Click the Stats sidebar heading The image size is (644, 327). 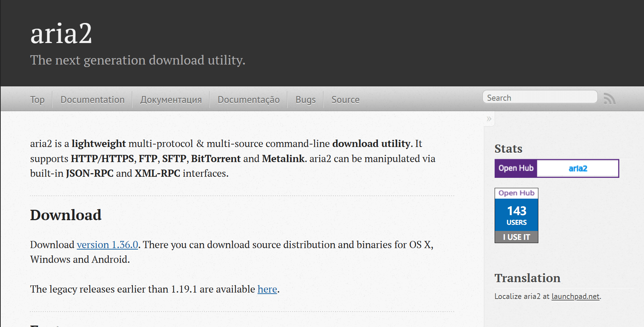[508, 149]
